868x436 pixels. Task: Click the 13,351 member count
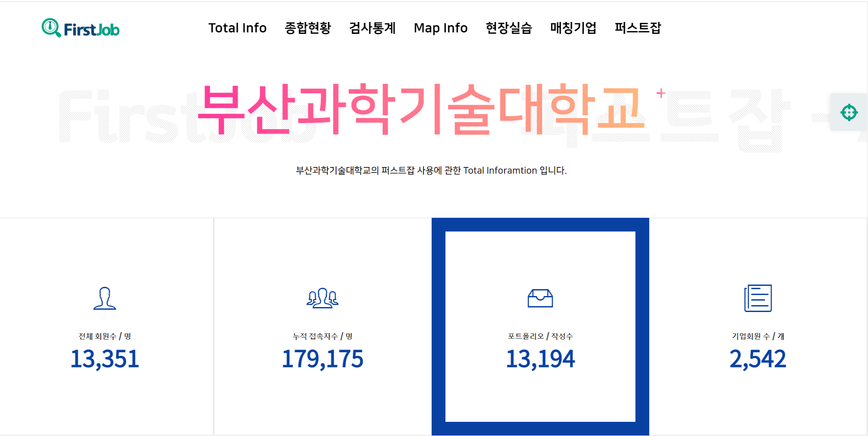pos(105,359)
